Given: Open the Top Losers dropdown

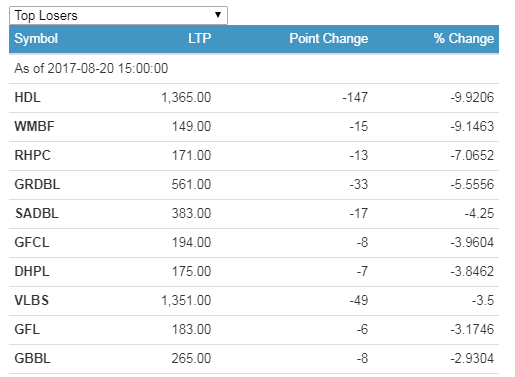Looking at the screenshot, I should (118, 15).
